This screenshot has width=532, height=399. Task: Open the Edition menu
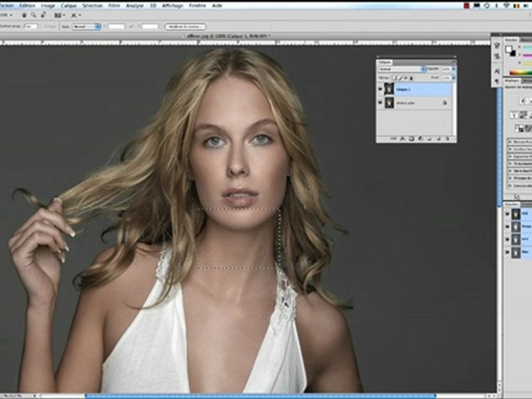point(27,6)
